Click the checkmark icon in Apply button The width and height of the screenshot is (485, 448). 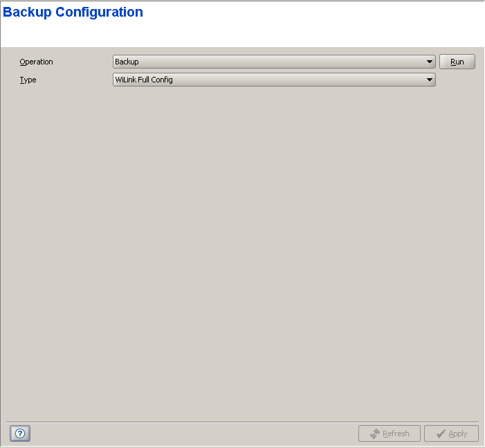click(x=440, y=433)
